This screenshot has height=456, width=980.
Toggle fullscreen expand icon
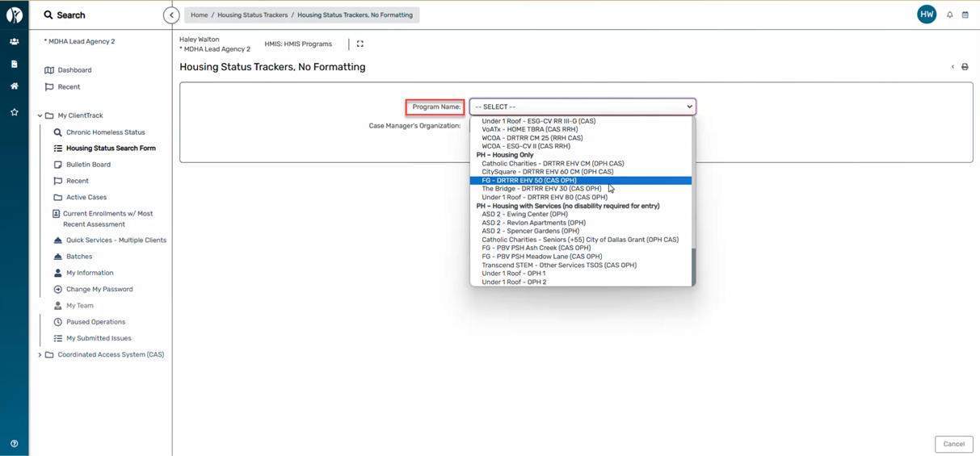[360, 44]
